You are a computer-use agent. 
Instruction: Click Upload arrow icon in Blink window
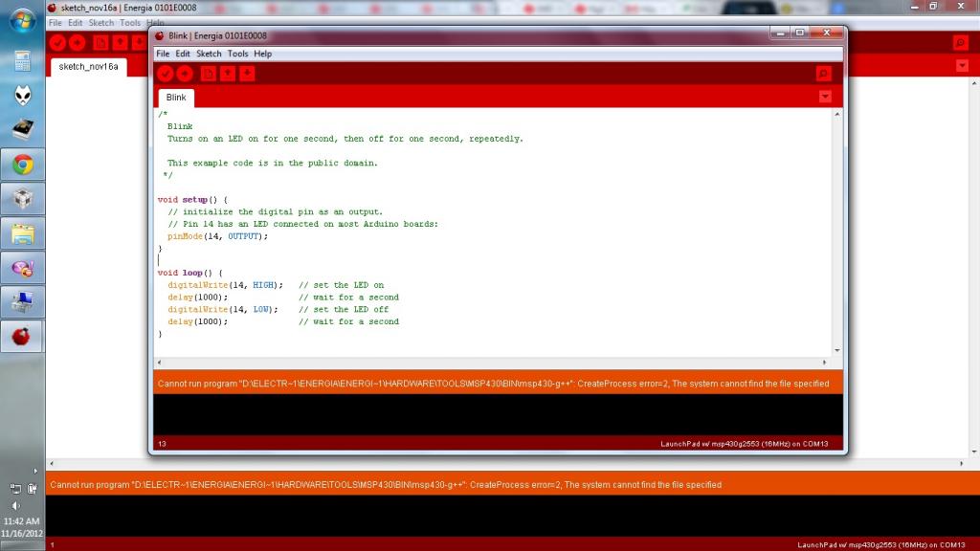pyautogui.click(x=185, y=74)
